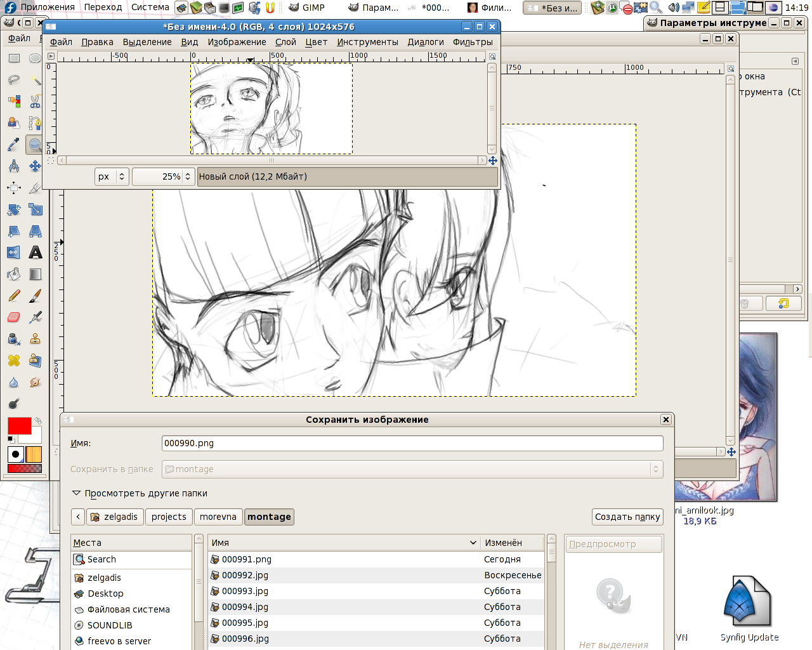Collapse the 'Просмотреть другие папки' expander
This screenshot has height=650, width=812.
pos(76,493)
